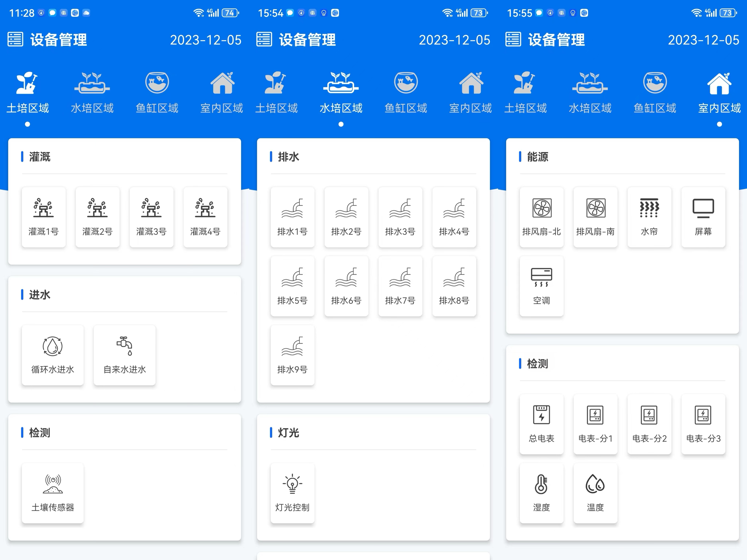
Task: Switch to 土培区域 tab in right screen
Action: pyautogui.click(x=526, y=93)
